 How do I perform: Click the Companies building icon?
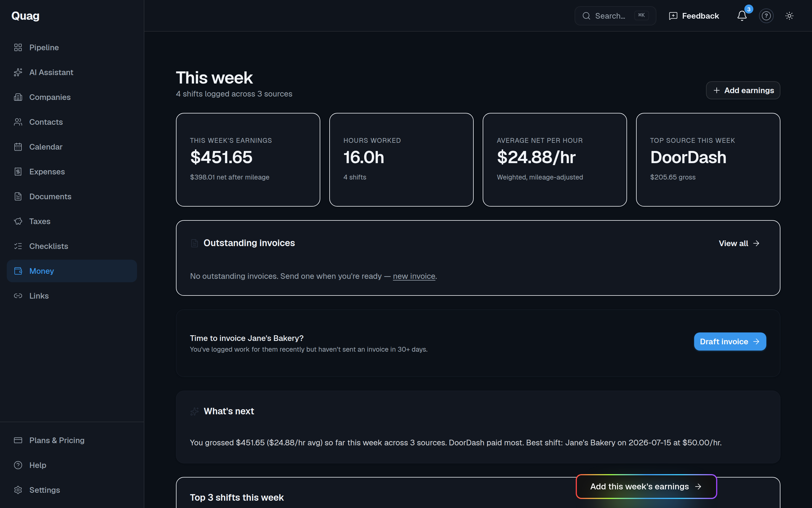point(18,97)
